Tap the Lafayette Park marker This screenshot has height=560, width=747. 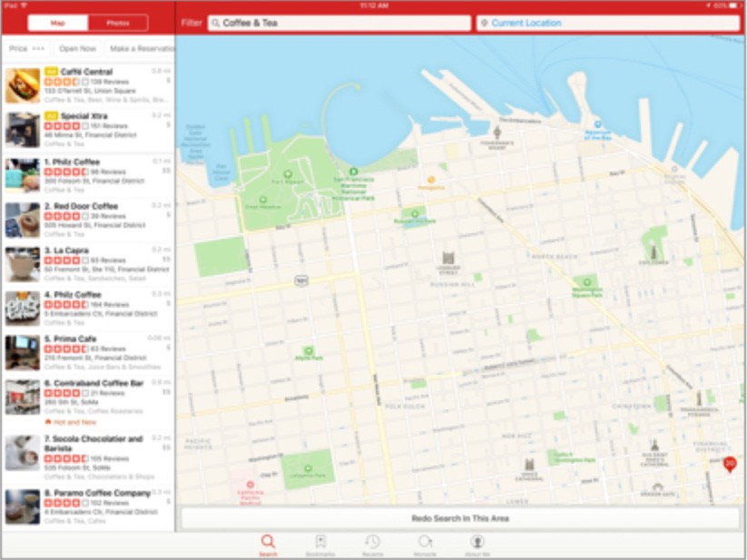[x=308, y=468]
